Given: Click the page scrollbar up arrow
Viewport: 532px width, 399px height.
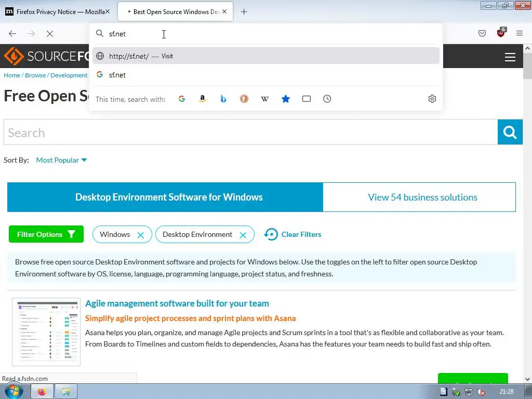Looking at the screenshot, I should [x=527, y=48].
